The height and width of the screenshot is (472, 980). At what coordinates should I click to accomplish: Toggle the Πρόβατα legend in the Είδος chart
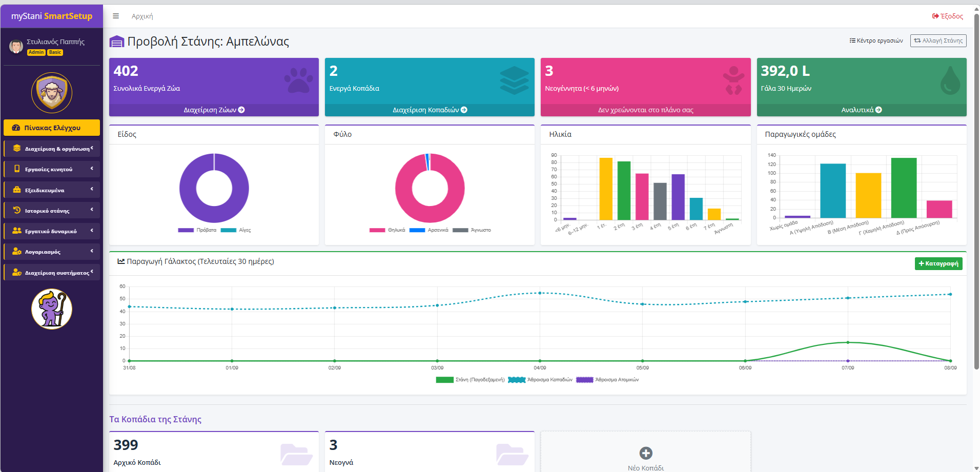pyautogui.click(x=197, y=230)
